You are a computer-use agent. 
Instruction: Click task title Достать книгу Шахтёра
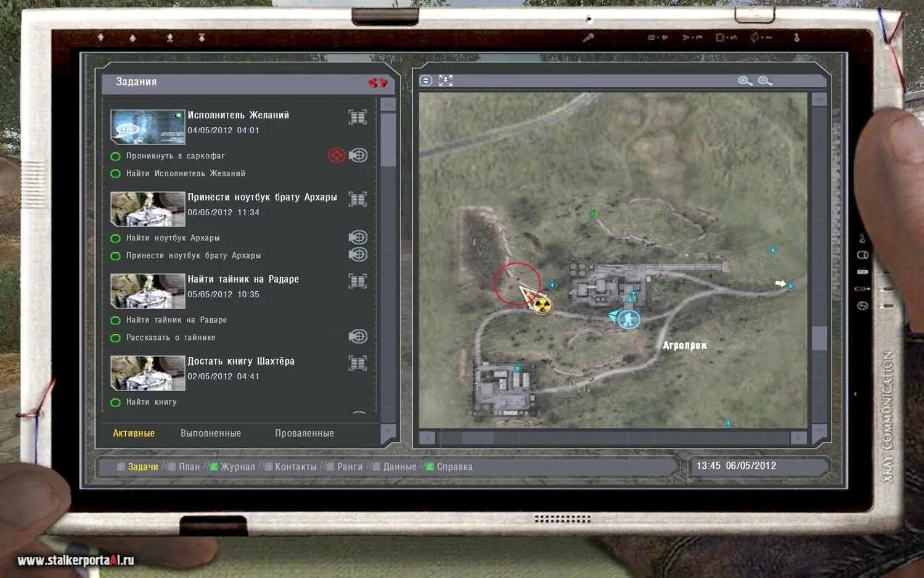click(240, 361)
